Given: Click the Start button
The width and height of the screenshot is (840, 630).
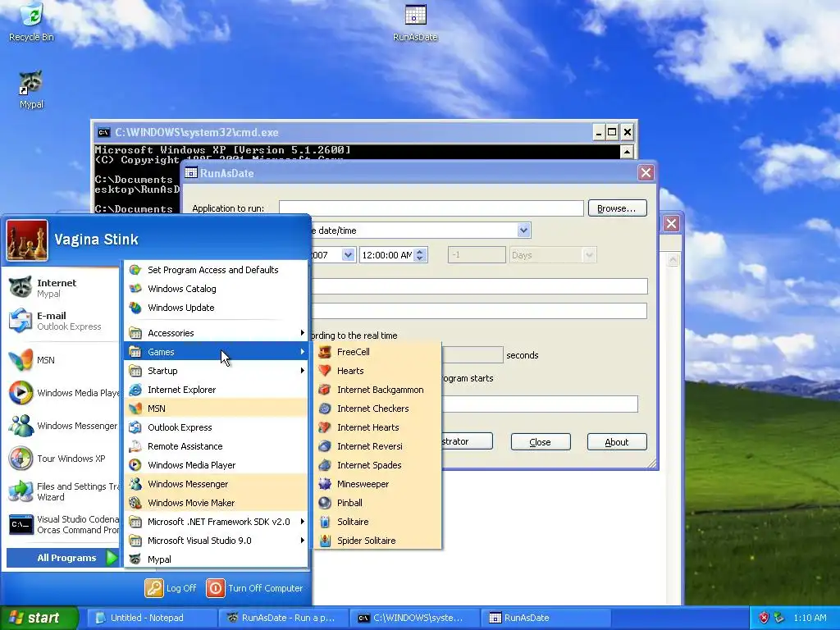Looking at the screenshot, I should point(39,618).
